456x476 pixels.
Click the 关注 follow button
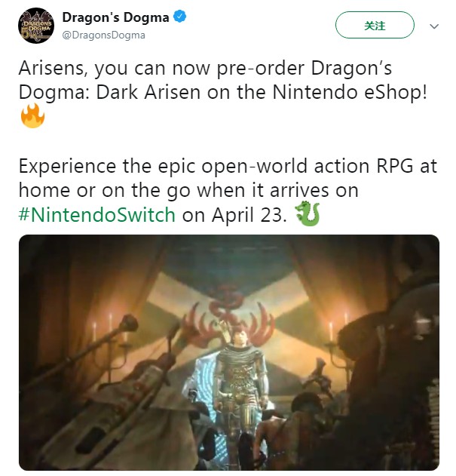tap(375, 25)
